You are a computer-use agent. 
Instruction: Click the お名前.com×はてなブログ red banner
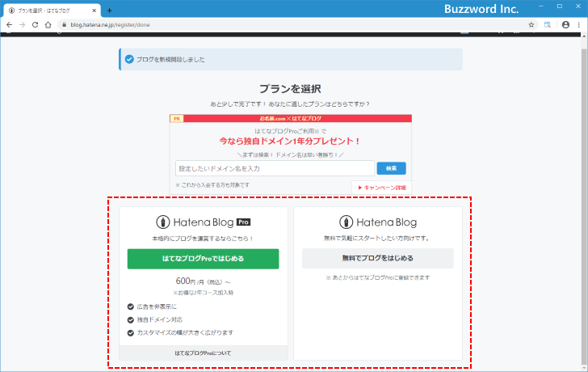coord(291,118)
